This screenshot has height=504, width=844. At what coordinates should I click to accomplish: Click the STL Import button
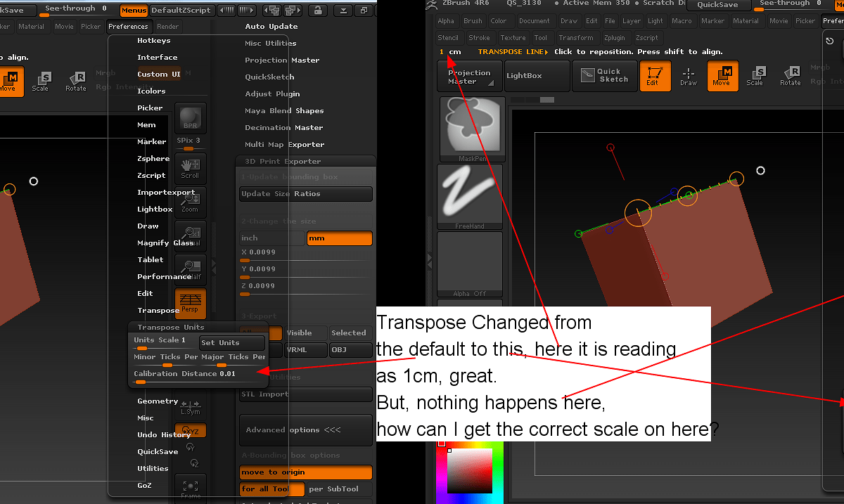pyautogui.click(x=306, y=394)
